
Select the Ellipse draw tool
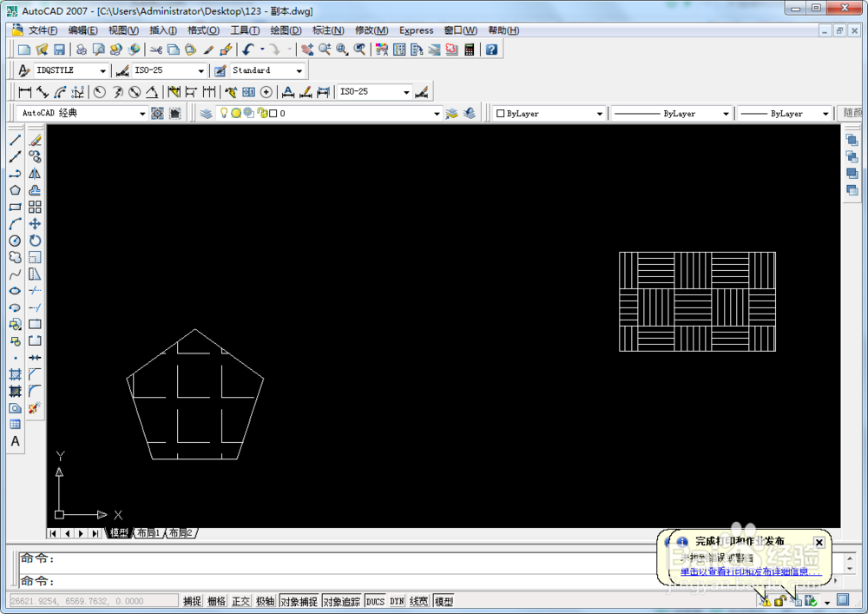click(x=15, y=291)
